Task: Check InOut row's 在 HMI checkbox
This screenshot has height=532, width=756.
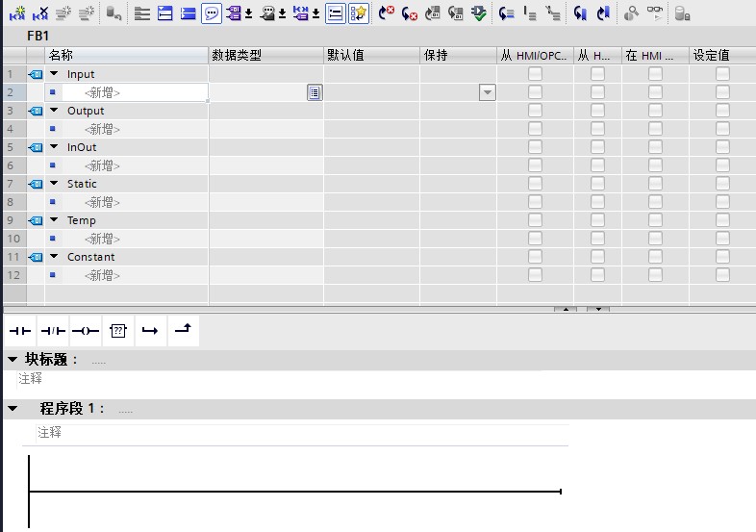Action: tap(655, 147)
